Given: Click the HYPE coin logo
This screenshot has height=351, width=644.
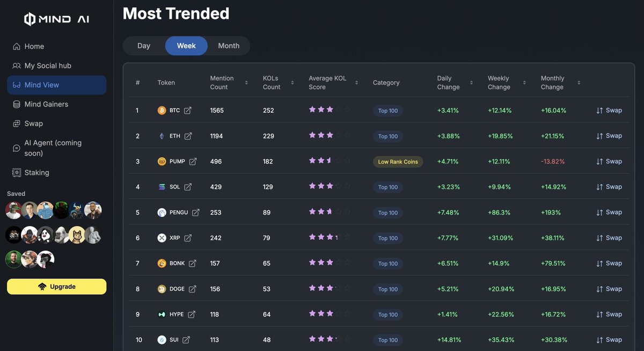Looking at the screenshot, I should (x=162, y=315).
